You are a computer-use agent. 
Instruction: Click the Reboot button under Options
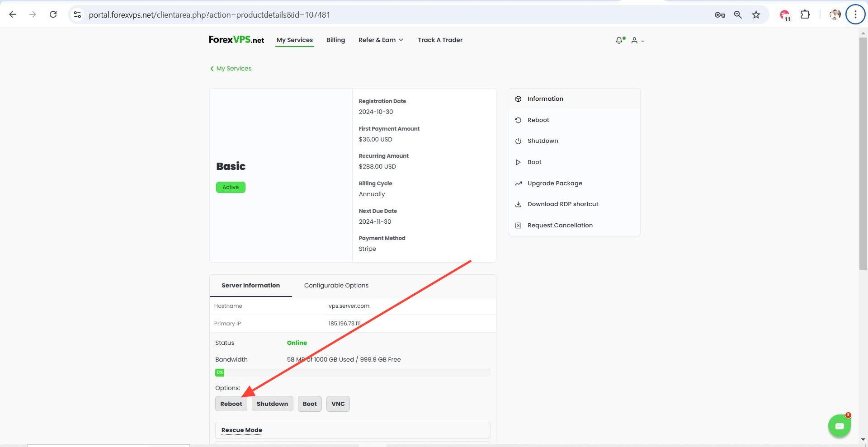coord(231,404)
